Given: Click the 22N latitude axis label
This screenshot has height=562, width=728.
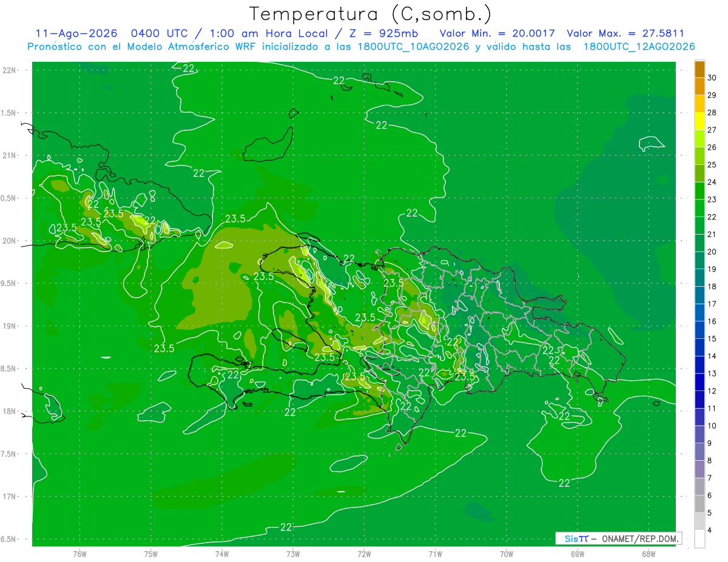Looking at the screenshot, I should click(x=10, y=70).
